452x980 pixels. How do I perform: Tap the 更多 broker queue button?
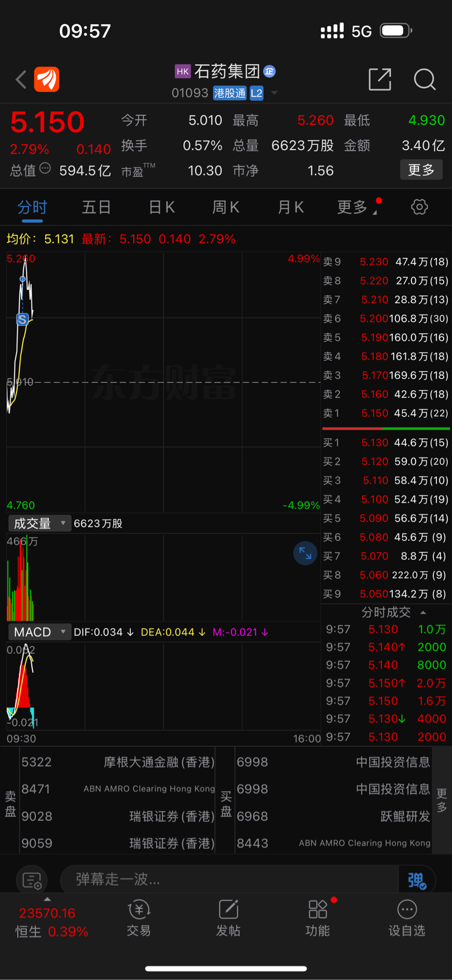click(x=442, y=801)
